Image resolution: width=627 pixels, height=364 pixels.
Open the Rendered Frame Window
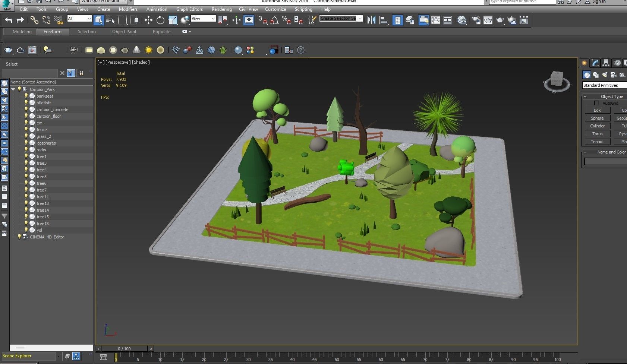(488, 20)
